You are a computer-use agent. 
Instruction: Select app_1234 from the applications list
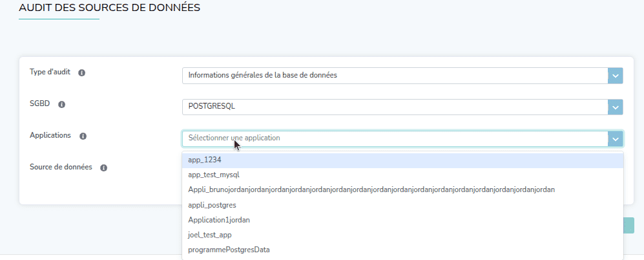(205, 160)
